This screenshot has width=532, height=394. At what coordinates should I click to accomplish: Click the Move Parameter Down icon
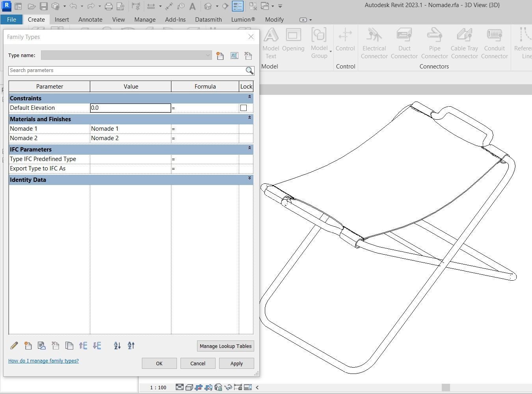(97, 346)
